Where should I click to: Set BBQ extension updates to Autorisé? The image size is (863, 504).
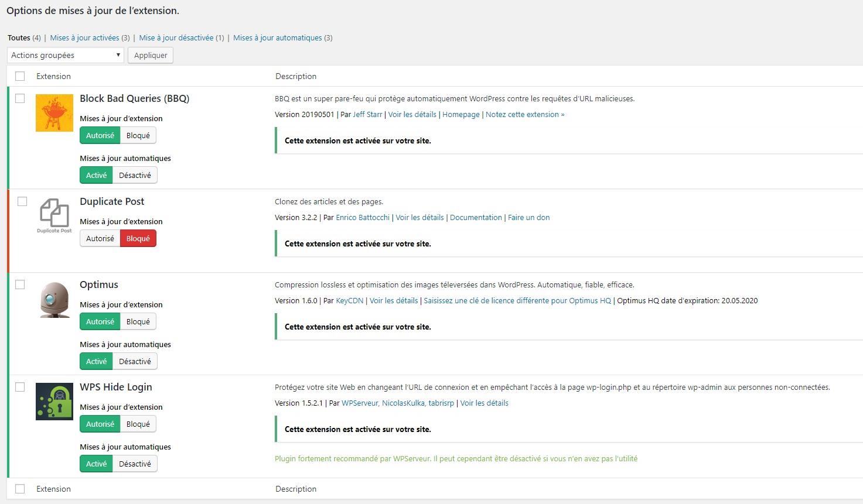click(x=100, y=135)
